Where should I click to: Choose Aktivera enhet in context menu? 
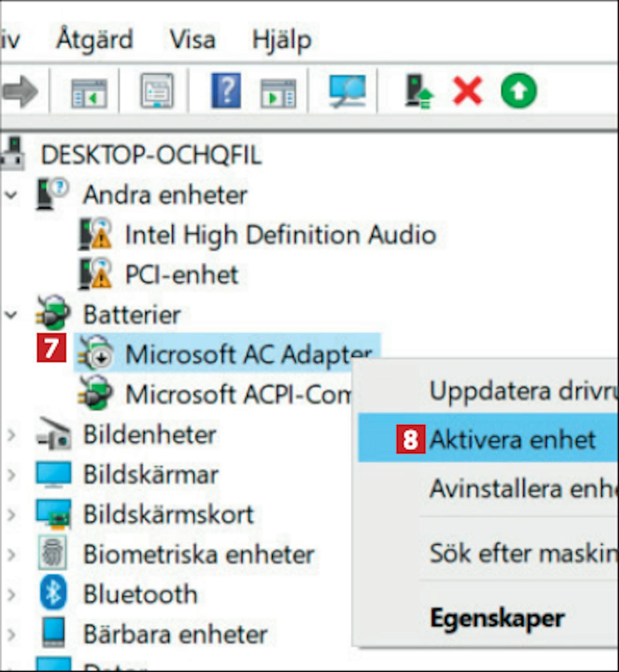488,439
